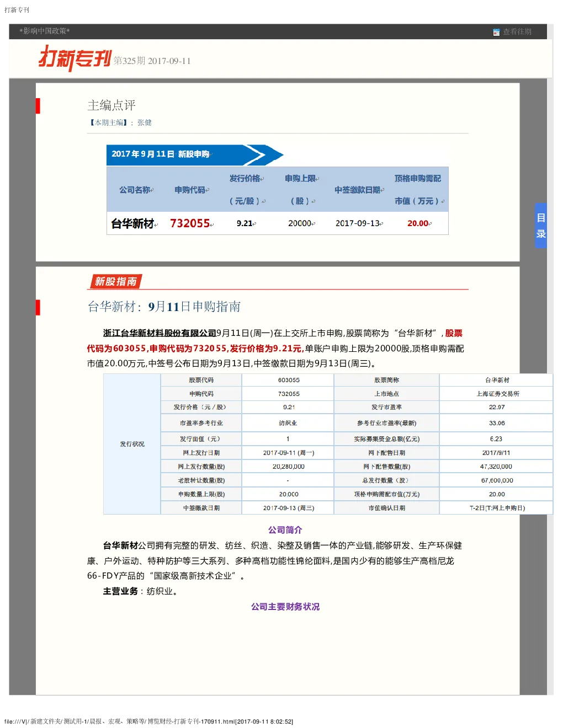This screenshot has height=728, width=563.
Task: Click the 主营业务 bold label
Action: pos(120,591)
